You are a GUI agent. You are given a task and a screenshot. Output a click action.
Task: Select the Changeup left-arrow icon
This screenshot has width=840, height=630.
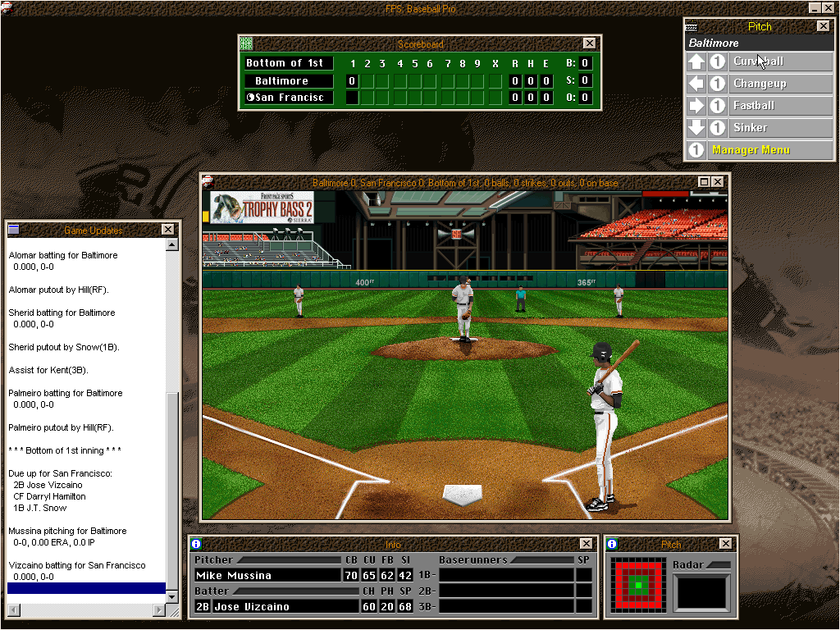696,84
